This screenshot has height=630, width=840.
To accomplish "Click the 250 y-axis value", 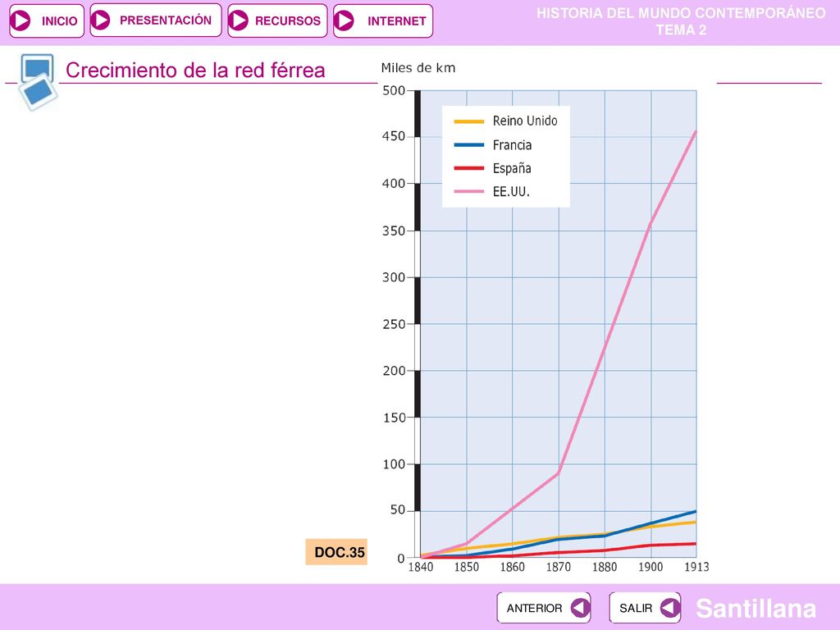I will (x=394, y=324).
